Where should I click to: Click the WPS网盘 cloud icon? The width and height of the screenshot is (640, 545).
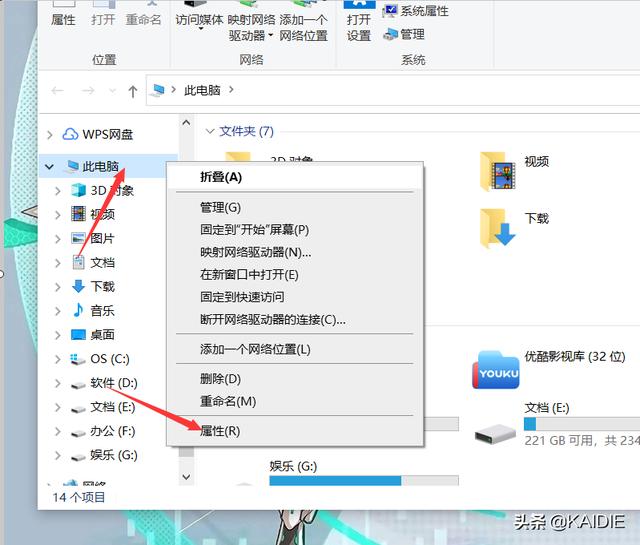point(70,134)
